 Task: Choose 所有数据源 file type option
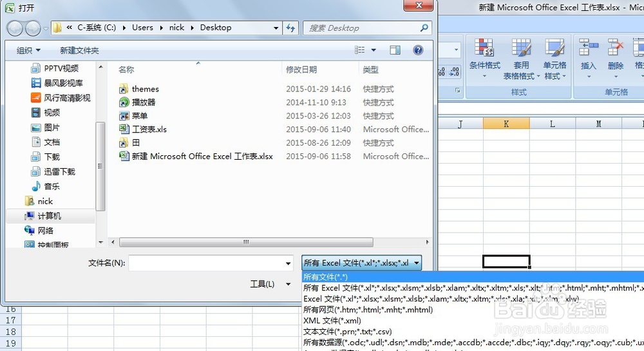(473, 343)
